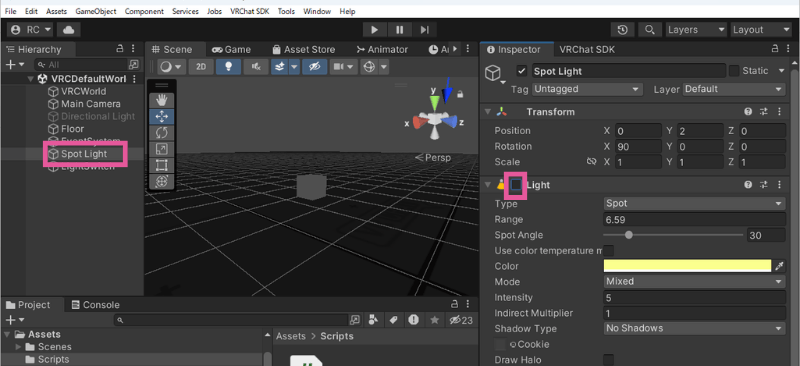This screenshot has height=366, width=800.
Task: Enable the Light component checkbox
Action: coord(516,185)
